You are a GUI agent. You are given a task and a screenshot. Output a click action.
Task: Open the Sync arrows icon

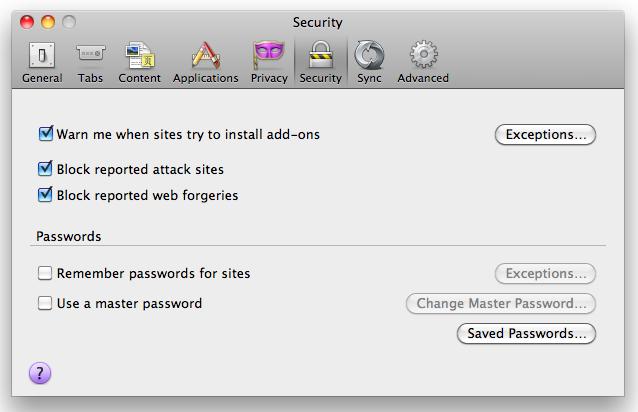pos(369,55)
